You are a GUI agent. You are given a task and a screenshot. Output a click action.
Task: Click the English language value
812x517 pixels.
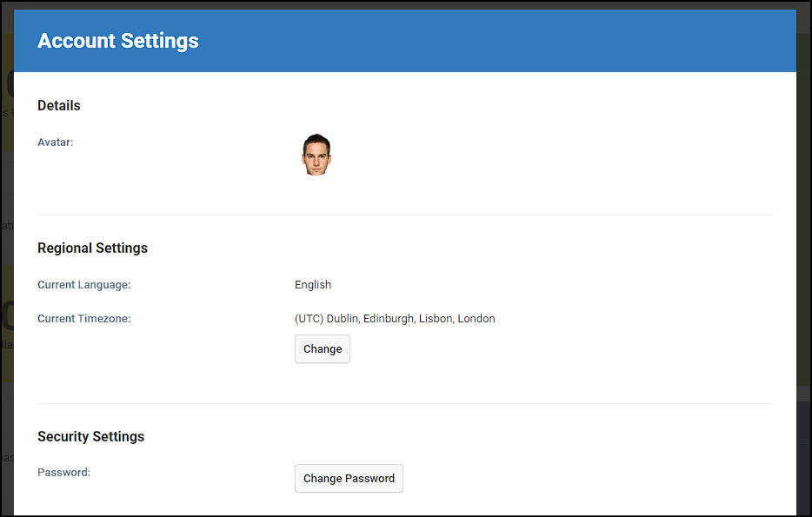tap(313, 285)
